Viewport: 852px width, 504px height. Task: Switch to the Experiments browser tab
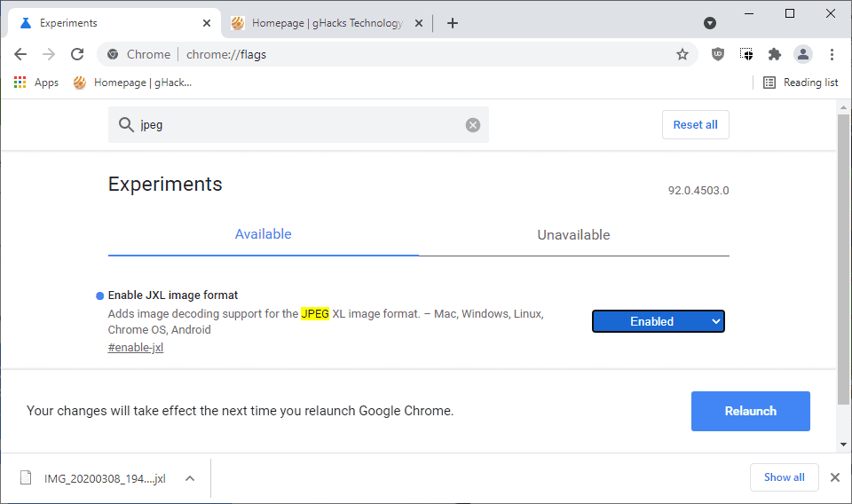pyautogui.click(x=114, y=23)
